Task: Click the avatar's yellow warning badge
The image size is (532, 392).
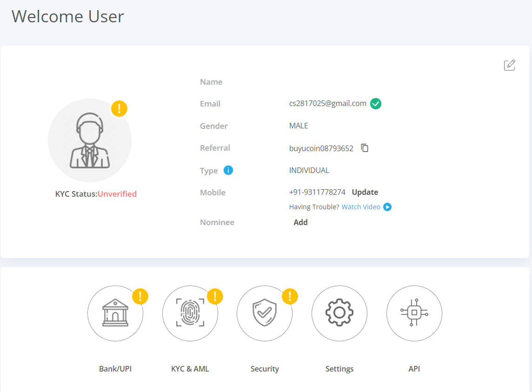Action: pyautogui.click(x=119, y=109)
